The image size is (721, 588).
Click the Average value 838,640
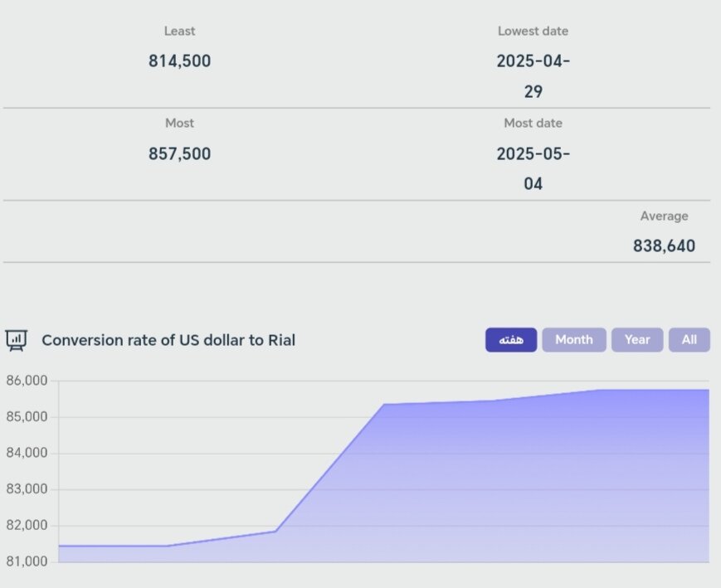point(664,246)
